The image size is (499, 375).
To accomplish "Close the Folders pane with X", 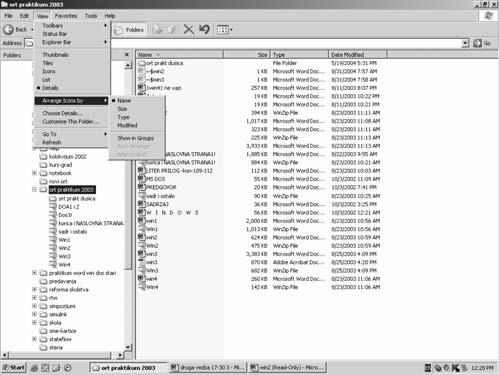I will pos(126,54).
